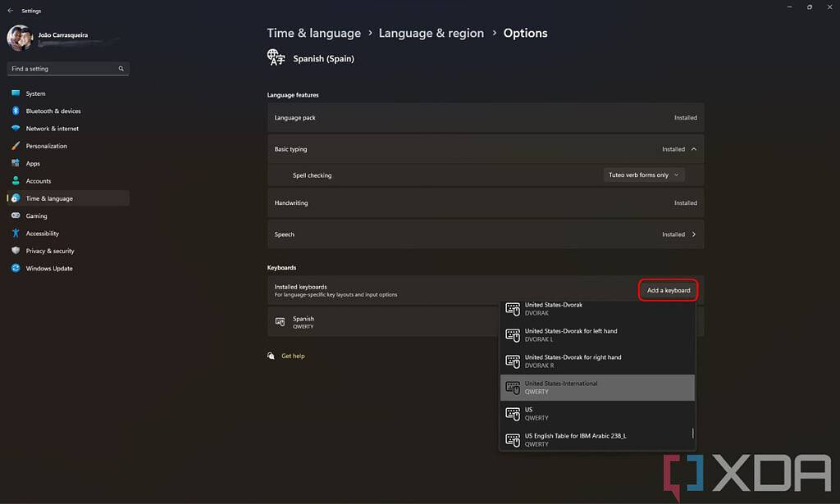Click Dvorak for right hand keyboard icon
The image size is (840, 504).
[x=513, y=361]
